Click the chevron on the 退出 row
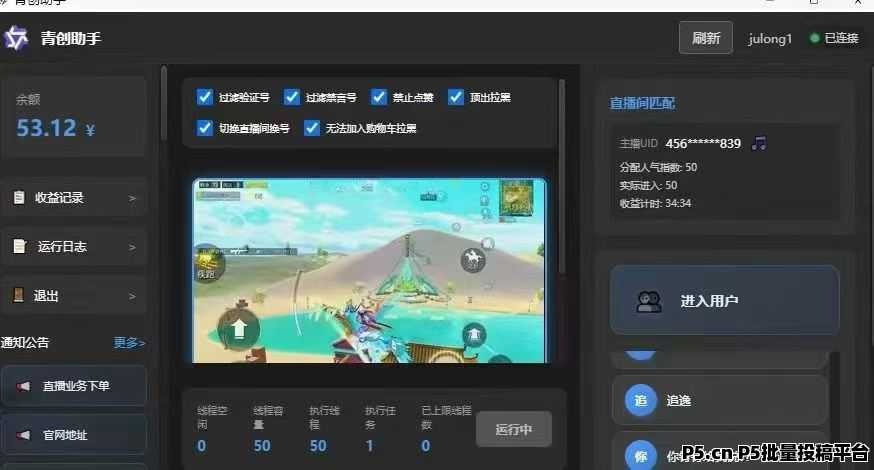Viewport: 874px width, 470px height. [132, 295]
